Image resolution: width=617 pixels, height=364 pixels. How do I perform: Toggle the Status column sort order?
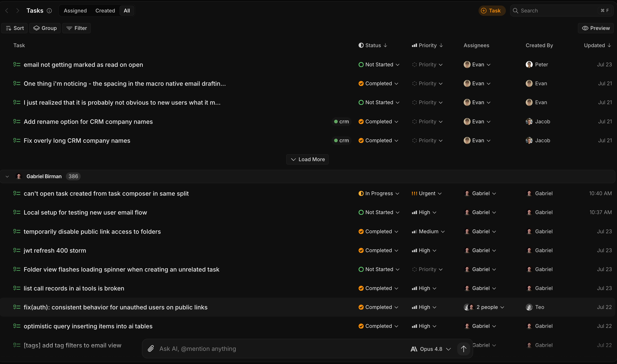(373, 45)
